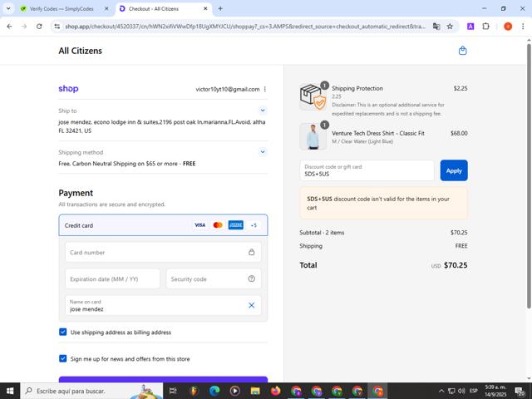Click the Expiration date field

click(x=112, y=279)
